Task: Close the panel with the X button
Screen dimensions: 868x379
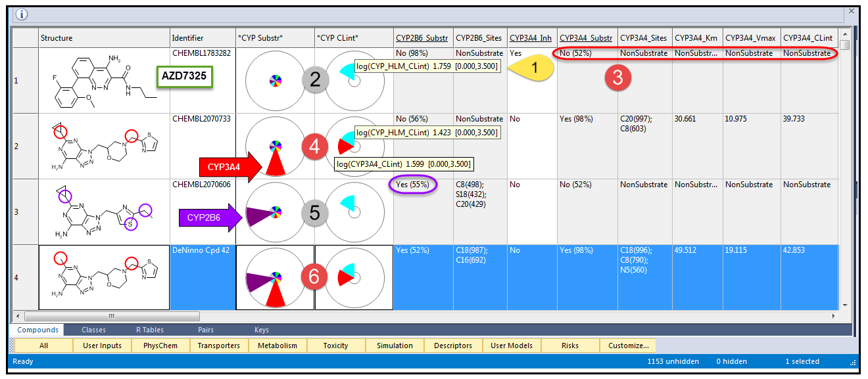Action: [851, 11]
